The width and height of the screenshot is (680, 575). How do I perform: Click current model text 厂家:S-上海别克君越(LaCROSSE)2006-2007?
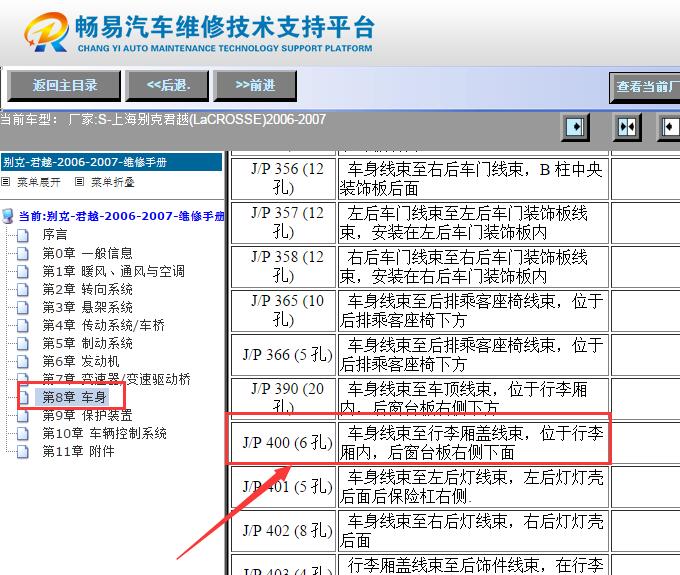197,119
